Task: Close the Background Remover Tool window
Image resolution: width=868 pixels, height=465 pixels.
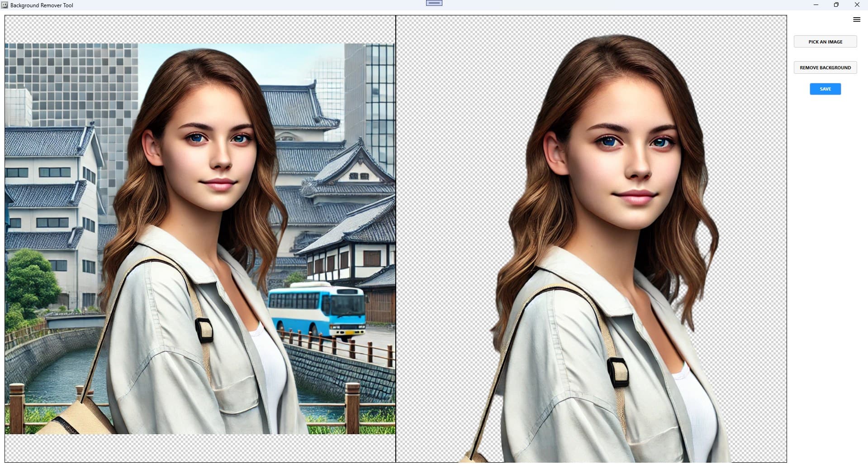Action: pyautogui.click(x=857, y=5)
